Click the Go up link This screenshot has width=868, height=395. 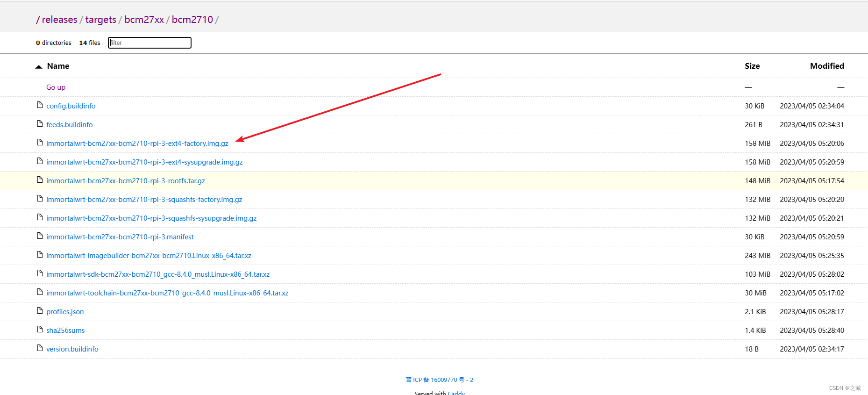(56, 87)
